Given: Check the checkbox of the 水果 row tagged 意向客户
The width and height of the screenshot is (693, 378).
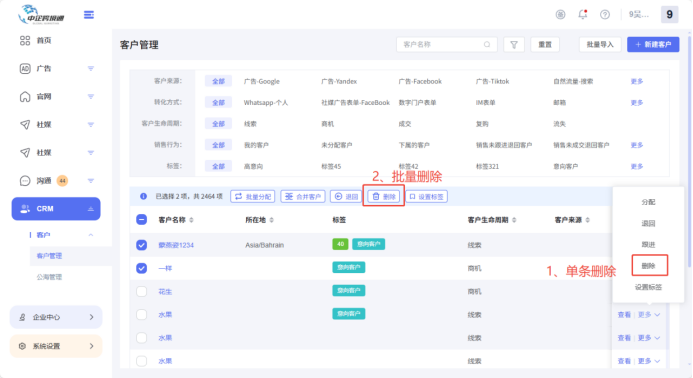Looking at the screenshot, I should click(141, 315).
